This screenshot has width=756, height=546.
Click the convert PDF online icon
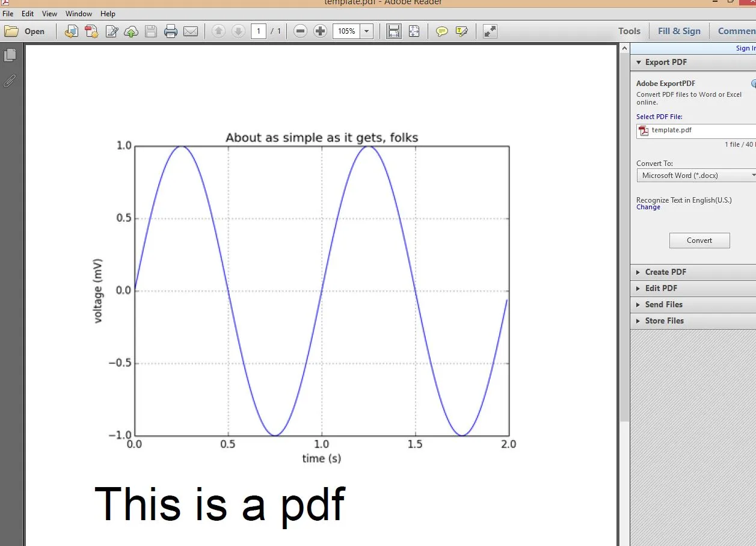72,31
